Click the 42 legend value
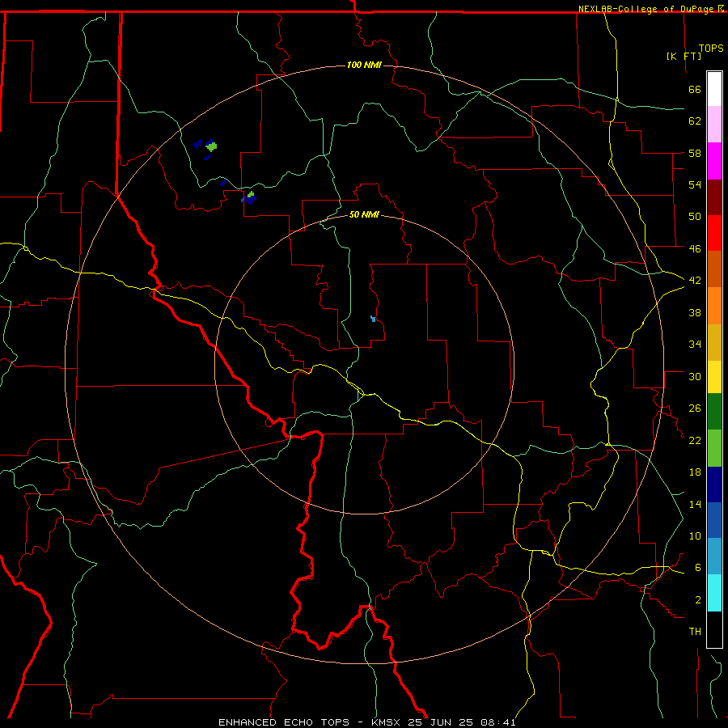The height and width of the screenshot is (728, 728). pos(695,280)
